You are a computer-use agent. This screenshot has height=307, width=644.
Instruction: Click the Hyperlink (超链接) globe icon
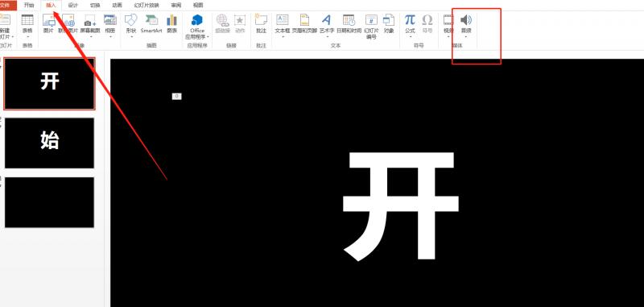pyautogui.click(x=222, y=19)
